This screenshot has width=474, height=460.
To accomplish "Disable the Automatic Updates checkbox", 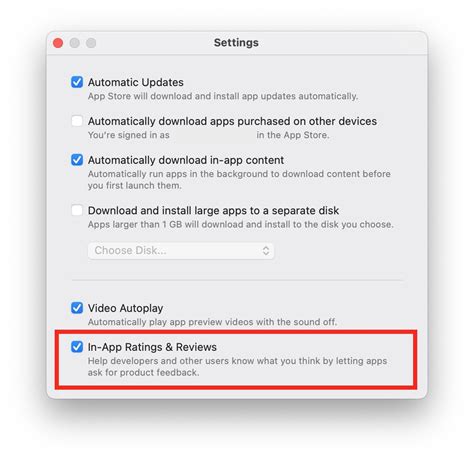I will pyautogui.click(x=77, y=82).
